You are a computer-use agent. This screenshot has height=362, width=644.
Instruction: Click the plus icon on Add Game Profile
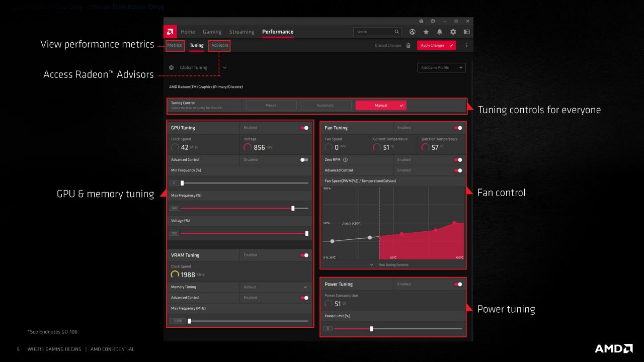460,67
